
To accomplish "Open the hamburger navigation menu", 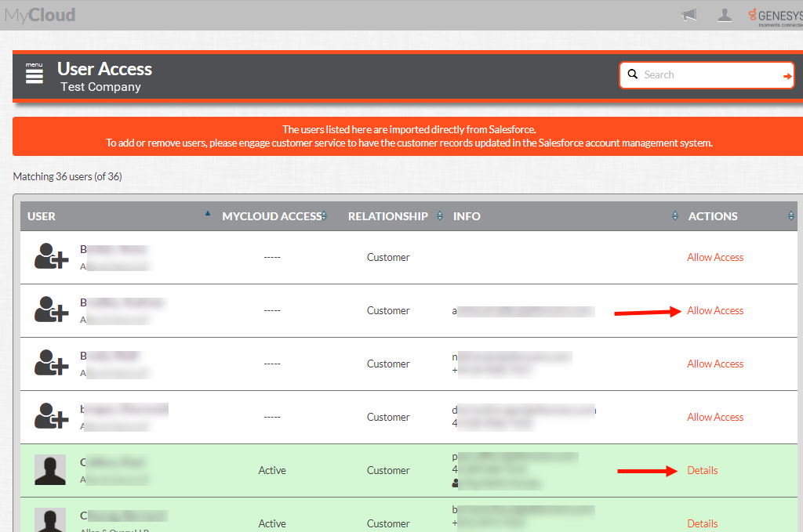I will click(x=33, y=74).
